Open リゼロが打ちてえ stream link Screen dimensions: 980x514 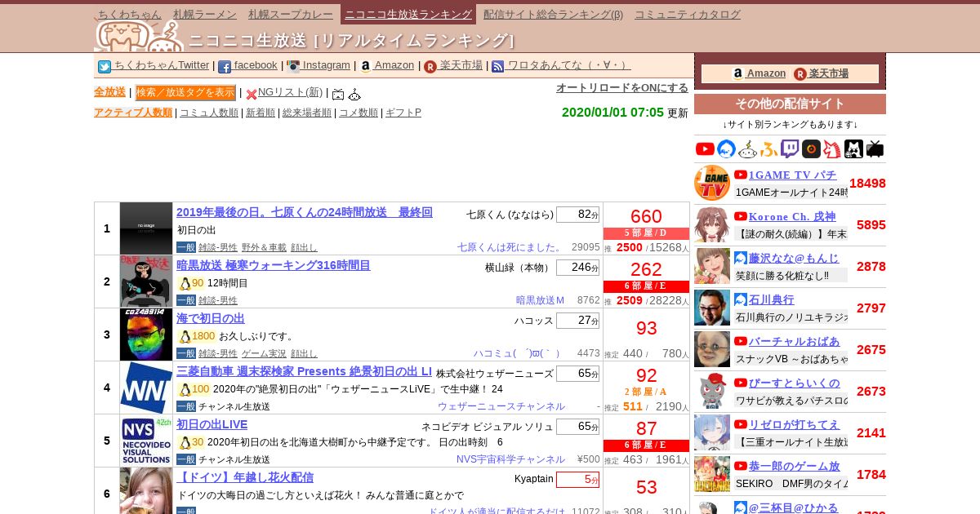click(794, 424)
